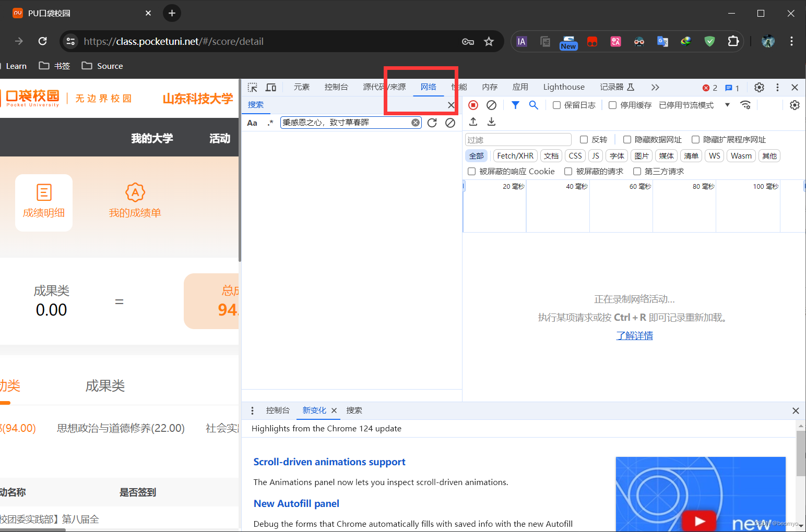Check 隐藏数据网址 checkbox
806x532 pixels.
[x=627, y=139]
